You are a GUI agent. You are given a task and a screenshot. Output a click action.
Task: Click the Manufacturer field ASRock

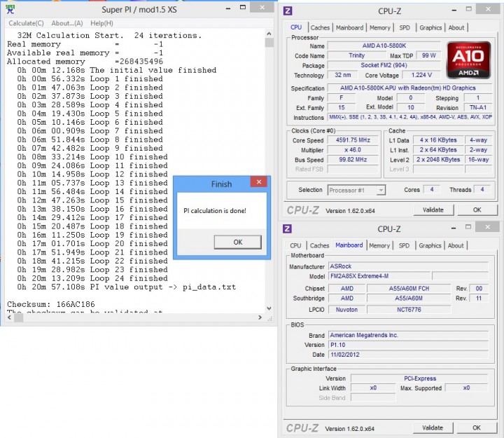(408, 266)
